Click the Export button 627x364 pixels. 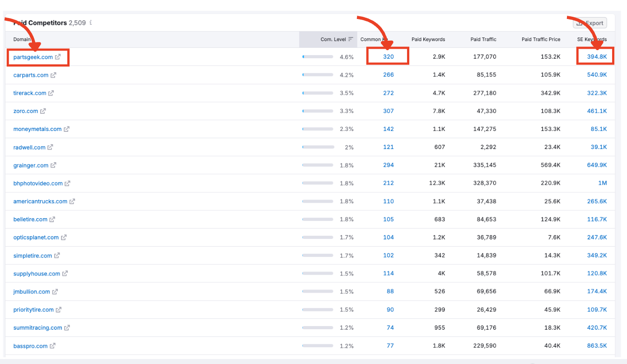pos(590,23)
